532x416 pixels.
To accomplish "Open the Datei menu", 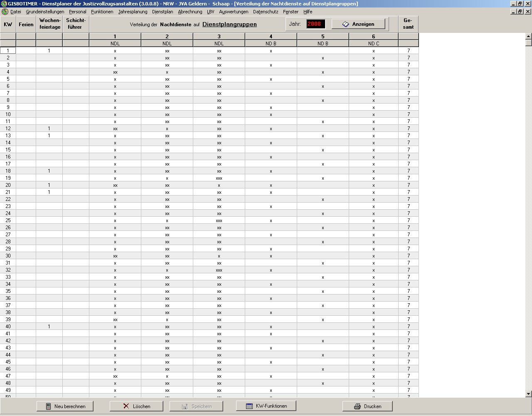I will point(15,12).
